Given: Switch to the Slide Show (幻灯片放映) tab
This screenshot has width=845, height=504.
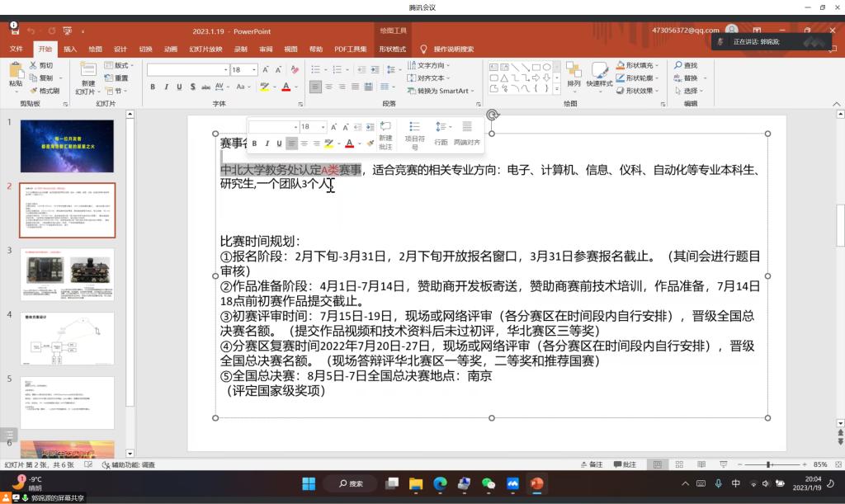Looking at the screenshot, I should pyautogui.click(x=205, y=49).
